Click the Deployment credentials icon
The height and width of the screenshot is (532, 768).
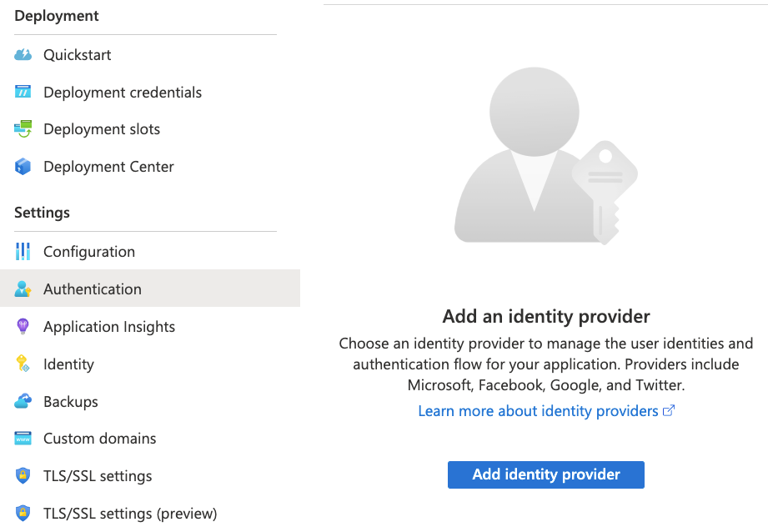(23, 92)
